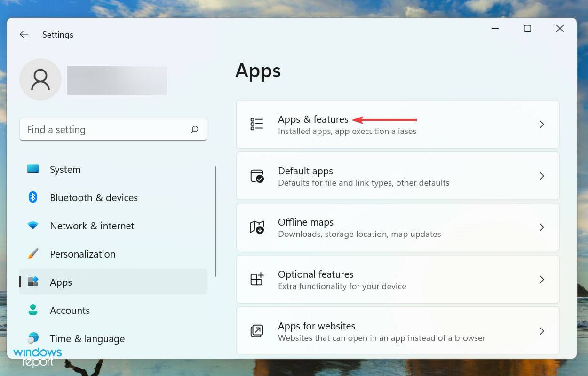
Task: Expand Optional features using the right chevron
Action: coord(542,279)
